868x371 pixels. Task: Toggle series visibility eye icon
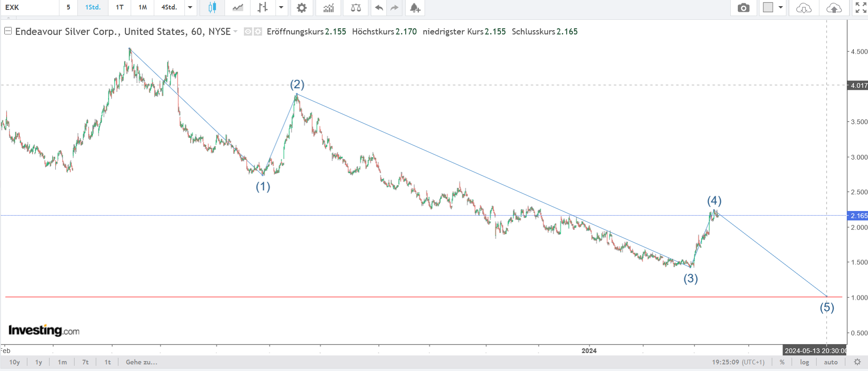(248, 32)
